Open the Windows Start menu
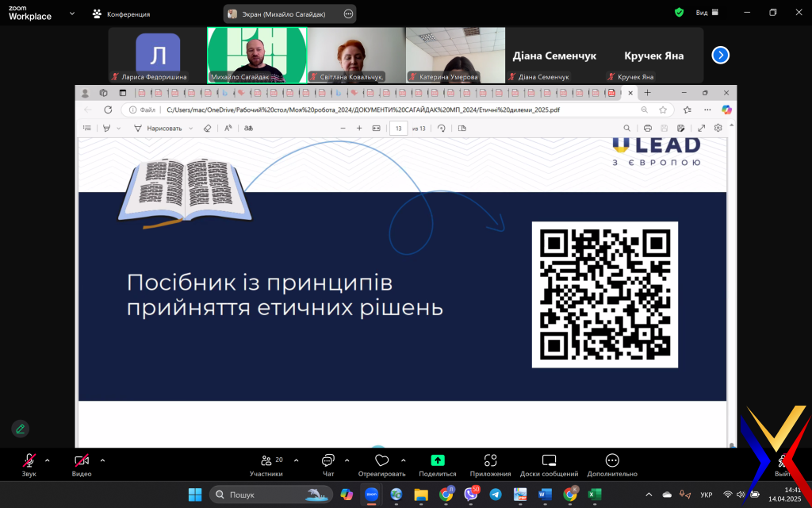812x508 pixels. coord(195,495)
